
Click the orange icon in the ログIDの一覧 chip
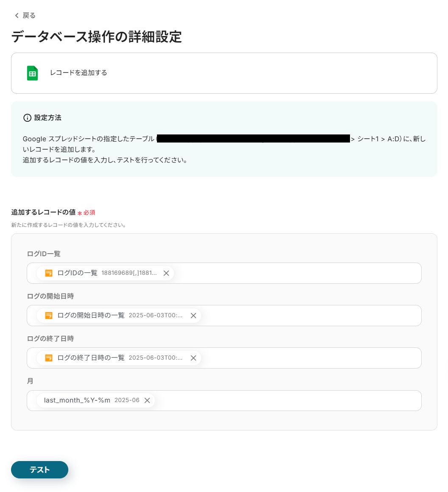point(49,273)
